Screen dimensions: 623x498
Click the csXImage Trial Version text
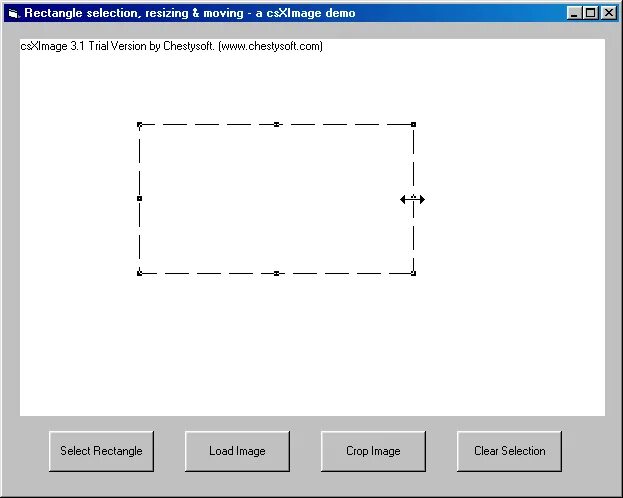point(171,46)
